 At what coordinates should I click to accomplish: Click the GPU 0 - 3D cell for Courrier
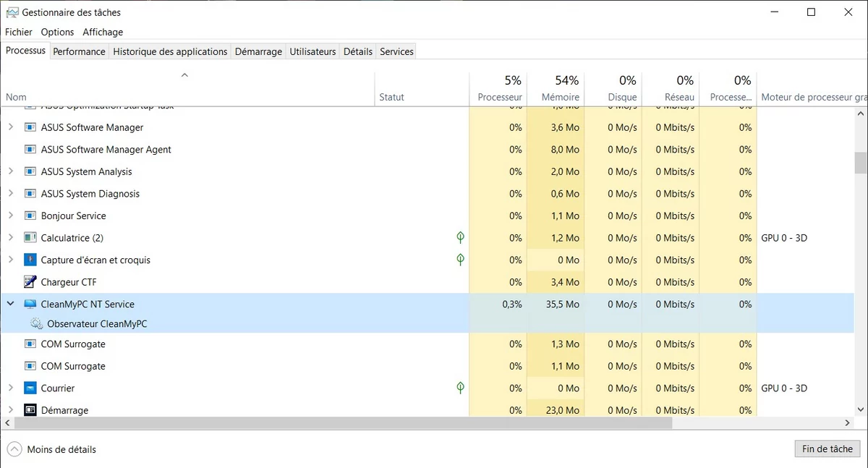point(784,388)
